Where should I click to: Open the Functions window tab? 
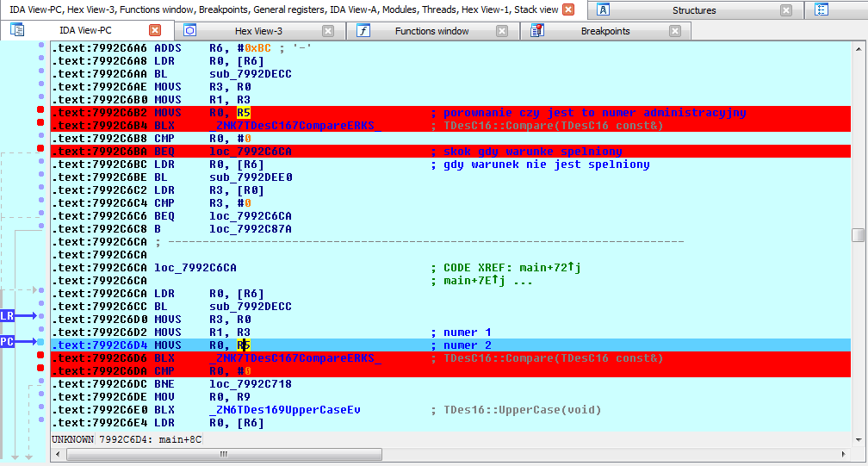(431, 31)
